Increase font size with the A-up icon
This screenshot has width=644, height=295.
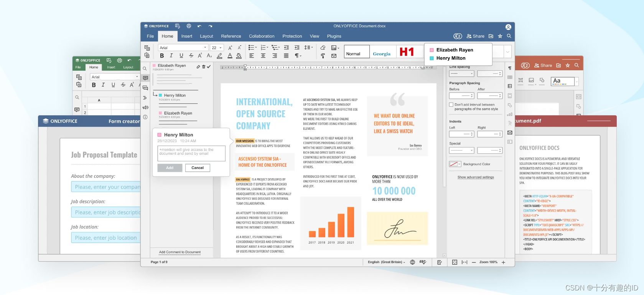point(230,48)
